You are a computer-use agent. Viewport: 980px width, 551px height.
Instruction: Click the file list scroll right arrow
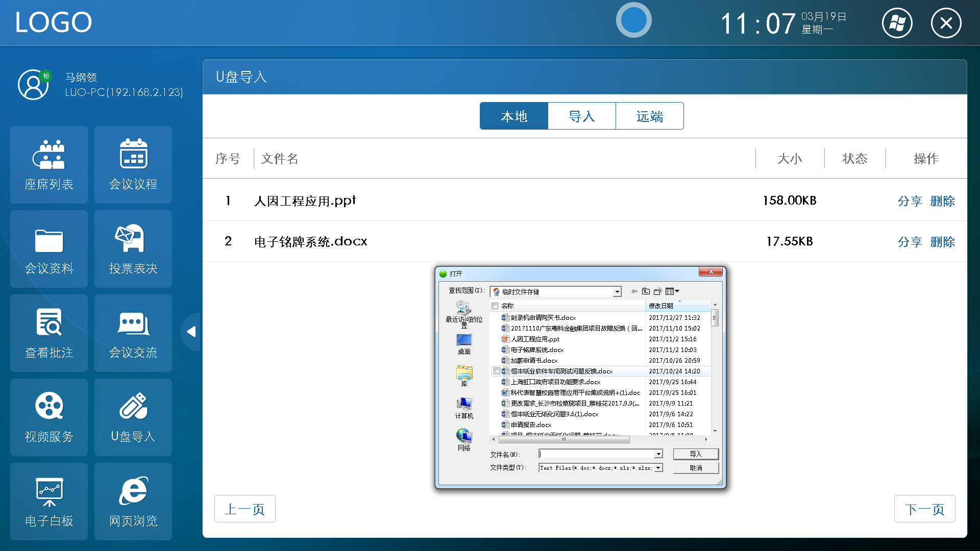706,439
